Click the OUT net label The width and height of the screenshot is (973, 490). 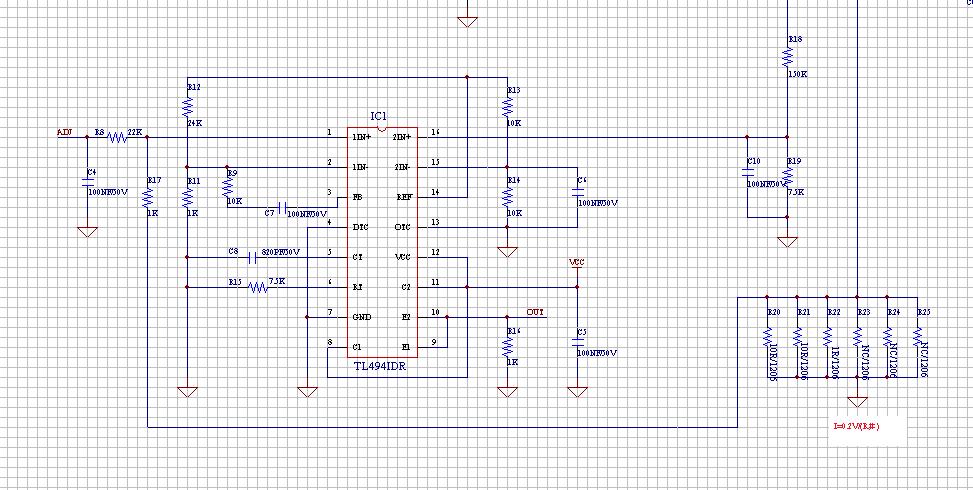tap(536, 312)
